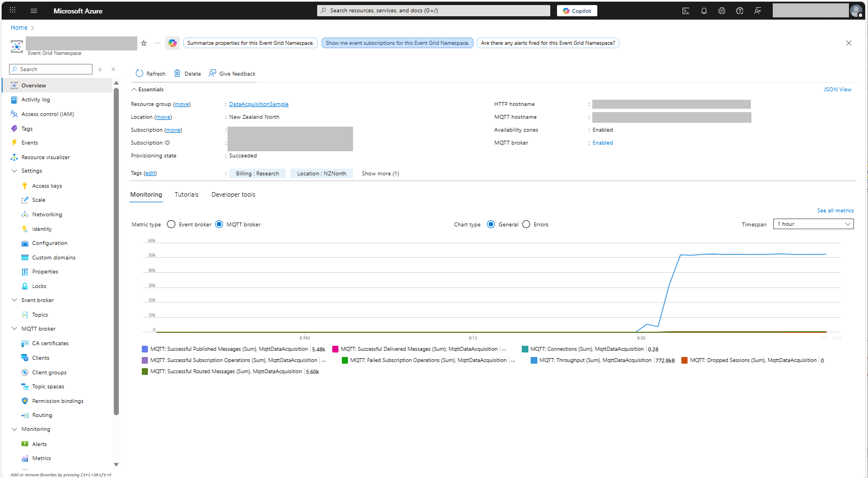The height and width of the screenshot is (478, 868).
Task: Click the Refresh icon in the toolbar
Action: (140, 73)
